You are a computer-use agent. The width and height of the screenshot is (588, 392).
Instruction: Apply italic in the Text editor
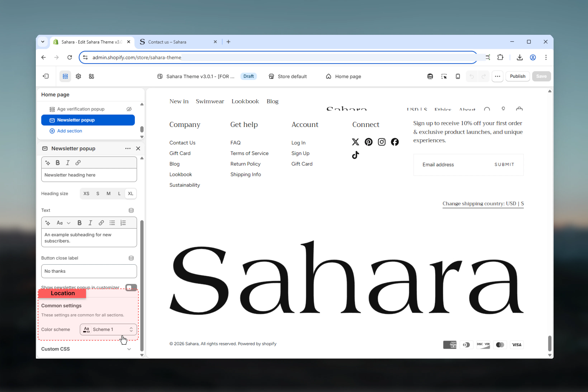click(x=90, y=223)
